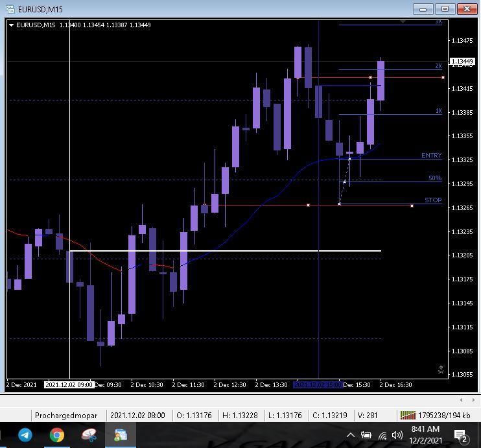Open the Snipping tool from the taskbar
The image size is (481, 448).
[89, 435]
